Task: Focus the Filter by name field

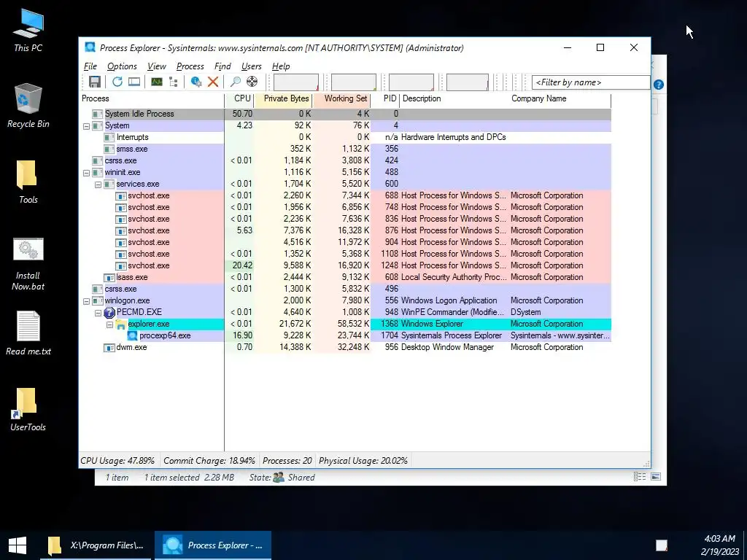Action: tap(591, 82)
